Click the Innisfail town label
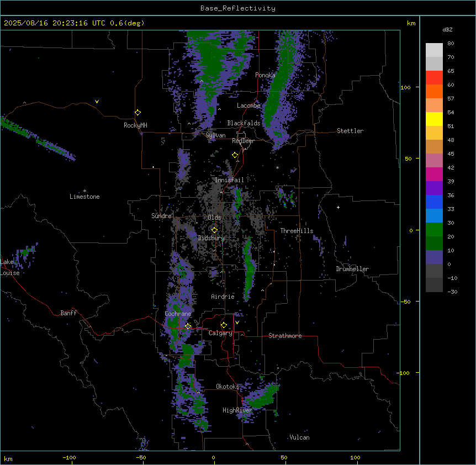 pyautogui.click(x=229, y=180)
